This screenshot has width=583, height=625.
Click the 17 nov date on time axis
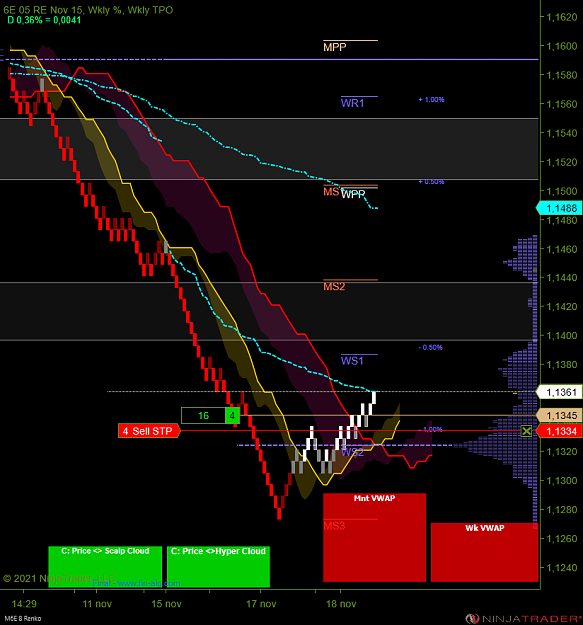tap(261, 603)
